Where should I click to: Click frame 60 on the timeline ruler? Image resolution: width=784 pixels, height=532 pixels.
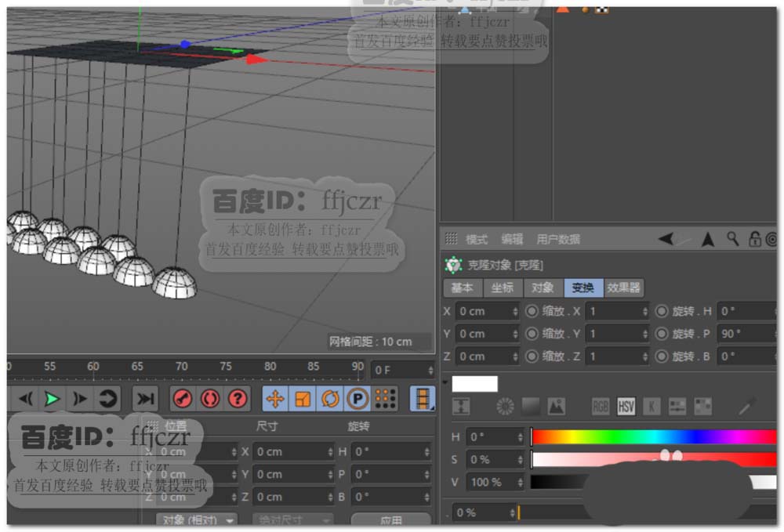(x=93, y=366)
